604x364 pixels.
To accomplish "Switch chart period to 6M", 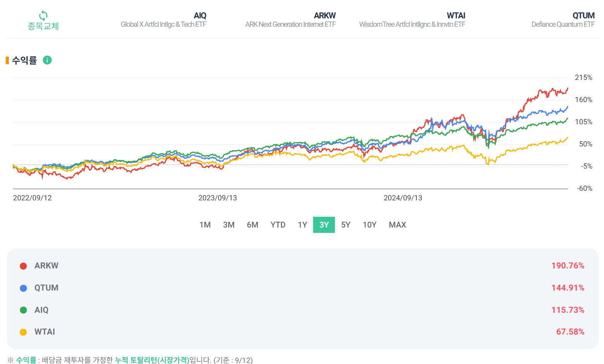I will 253,225.
